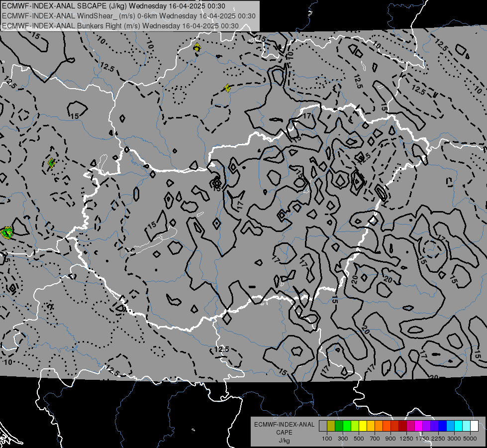487x448 pixels.
Task: Pick the pure blue legend swatch
Action: (x=443, y=426)
